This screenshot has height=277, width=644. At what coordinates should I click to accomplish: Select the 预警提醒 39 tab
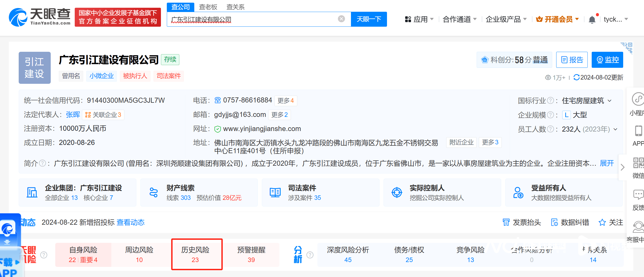click(x=251, y=255)
